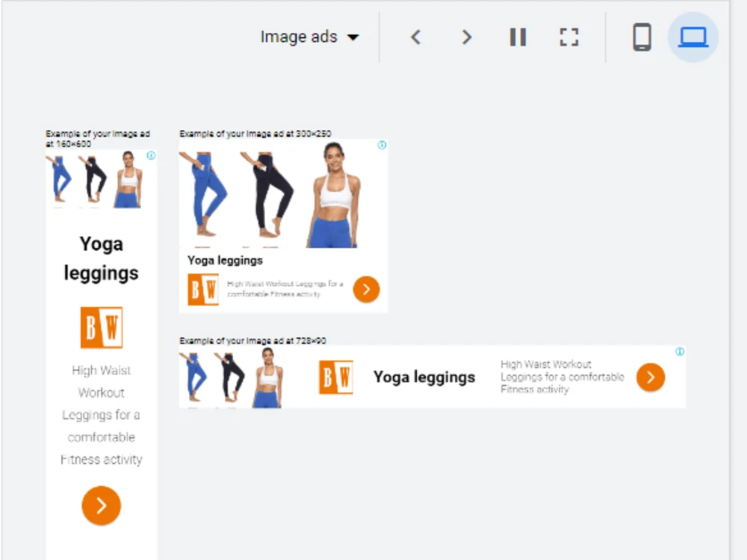
Task: Open the Image ads dropdown
Action: [310, 37]
